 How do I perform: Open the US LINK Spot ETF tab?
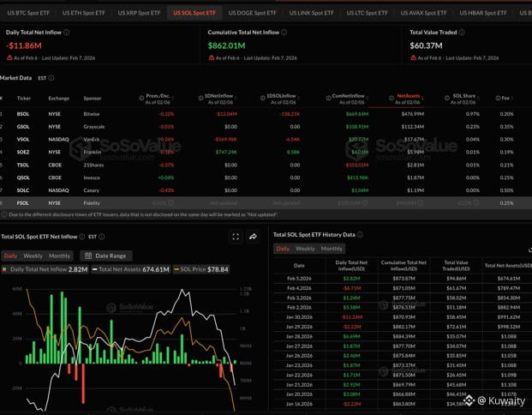[x=311, y=13]
